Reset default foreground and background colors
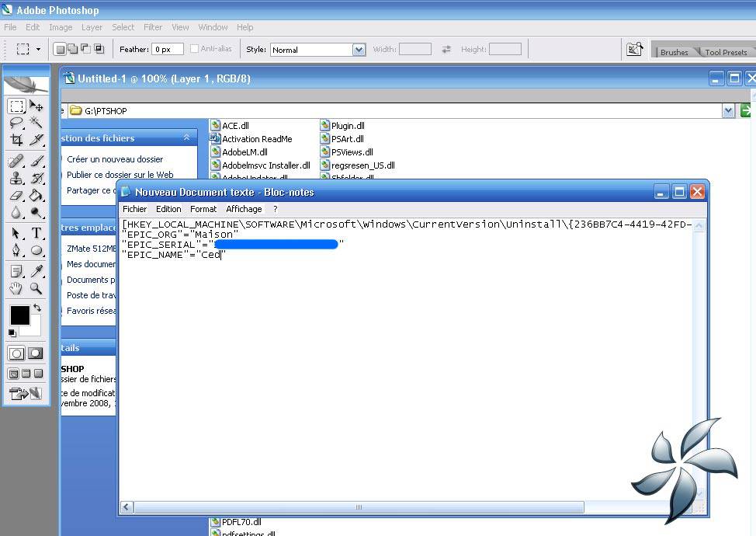Image resolution: width=756 pixels, height=536 pixels. pos(12,333)
